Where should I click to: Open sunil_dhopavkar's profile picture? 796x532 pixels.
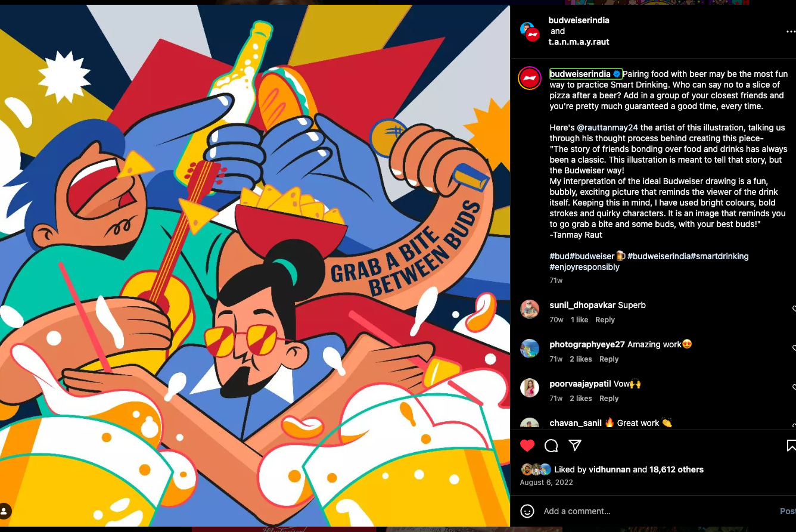(x=530, y=309)
